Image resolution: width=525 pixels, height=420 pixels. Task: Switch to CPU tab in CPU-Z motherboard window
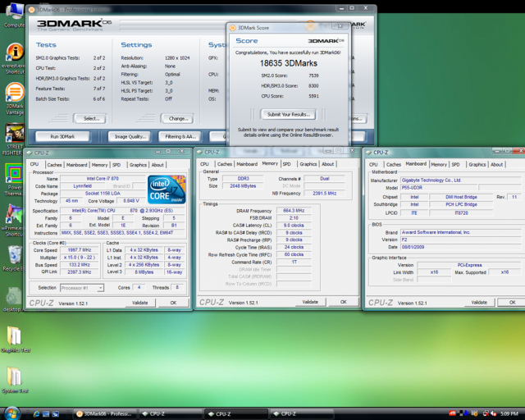click(374, 164)
